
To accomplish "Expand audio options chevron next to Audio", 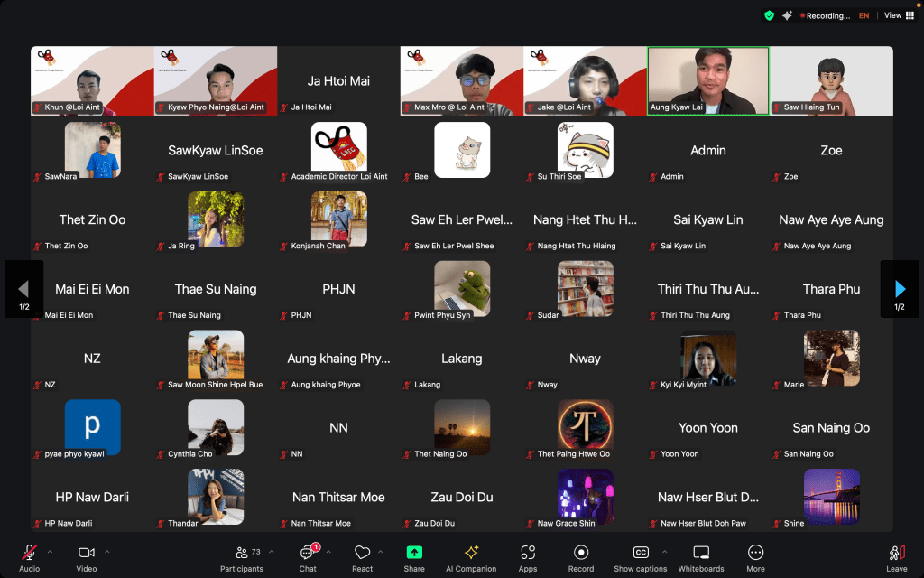I will [x=50, y=552].
